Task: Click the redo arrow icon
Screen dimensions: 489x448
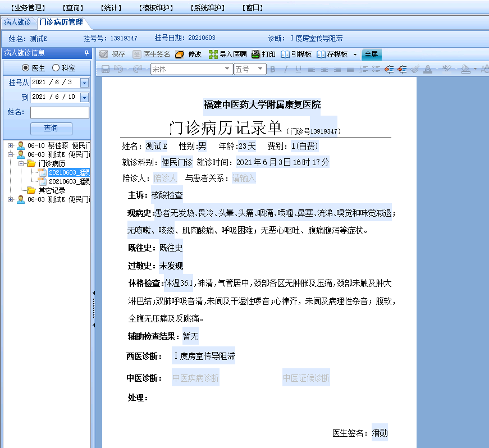Action: point(138,69)
